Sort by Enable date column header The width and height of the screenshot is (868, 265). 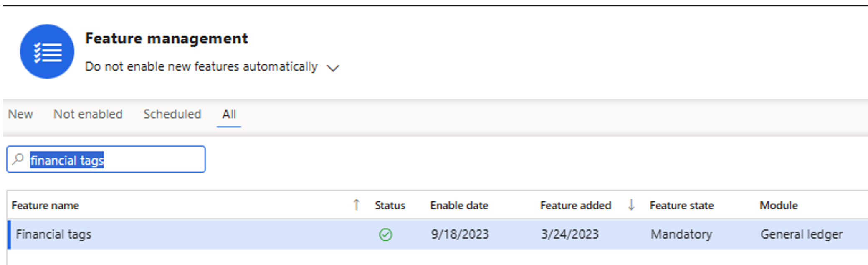coord(459,205)
